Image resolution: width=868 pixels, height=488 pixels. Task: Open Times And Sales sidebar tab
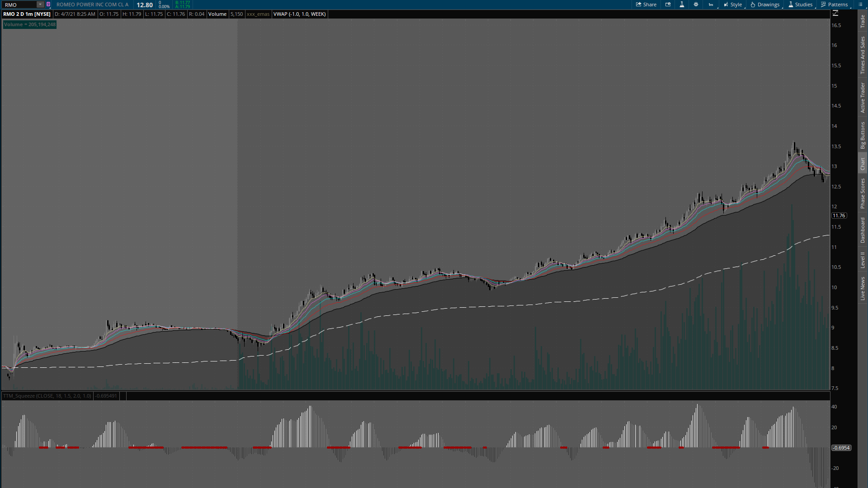(863, 55)
